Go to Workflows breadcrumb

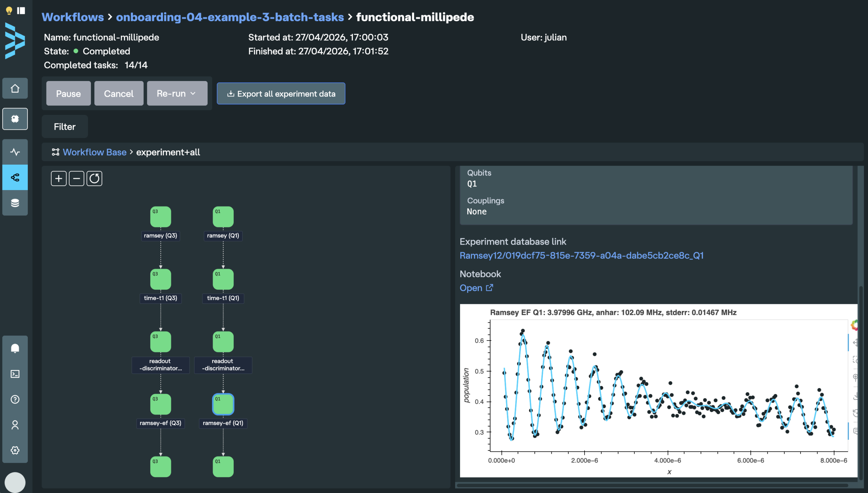point(73,17)
